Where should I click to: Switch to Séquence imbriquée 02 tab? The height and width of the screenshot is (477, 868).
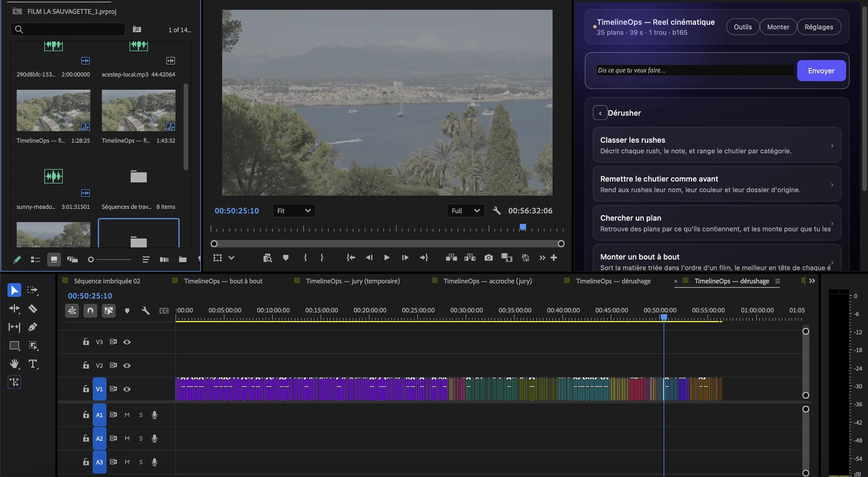[x=107, y=281]
